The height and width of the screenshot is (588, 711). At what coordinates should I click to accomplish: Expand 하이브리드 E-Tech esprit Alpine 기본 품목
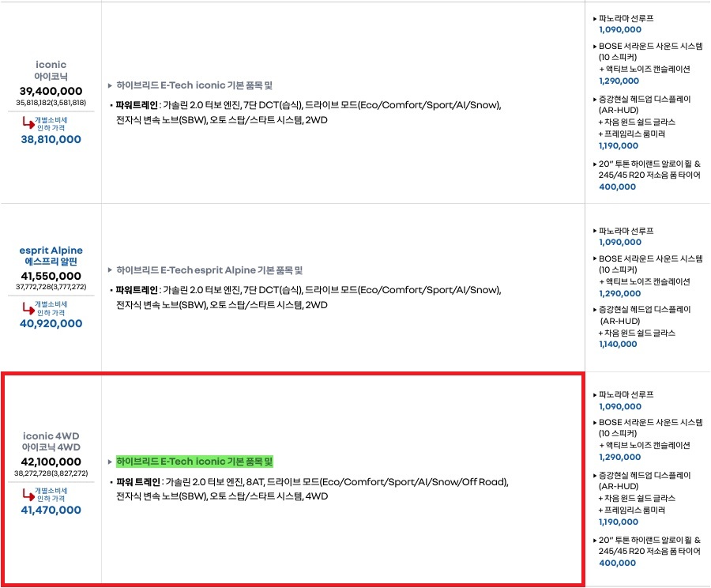pos(209,270)
